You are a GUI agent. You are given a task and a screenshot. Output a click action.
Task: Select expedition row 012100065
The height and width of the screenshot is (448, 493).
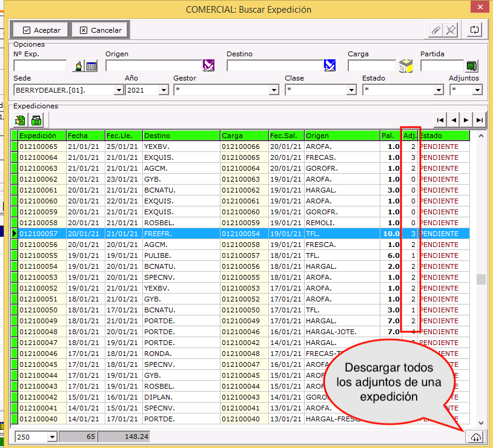[x=38, y=147]
